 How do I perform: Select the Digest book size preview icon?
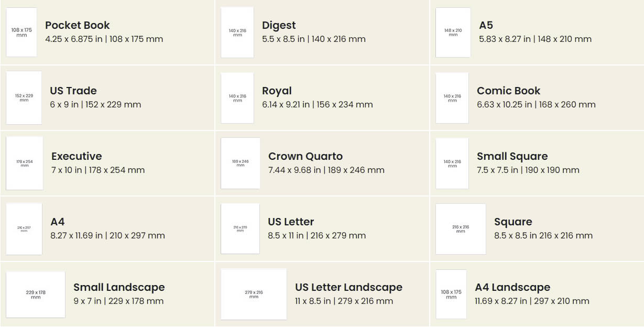[237, 32]
